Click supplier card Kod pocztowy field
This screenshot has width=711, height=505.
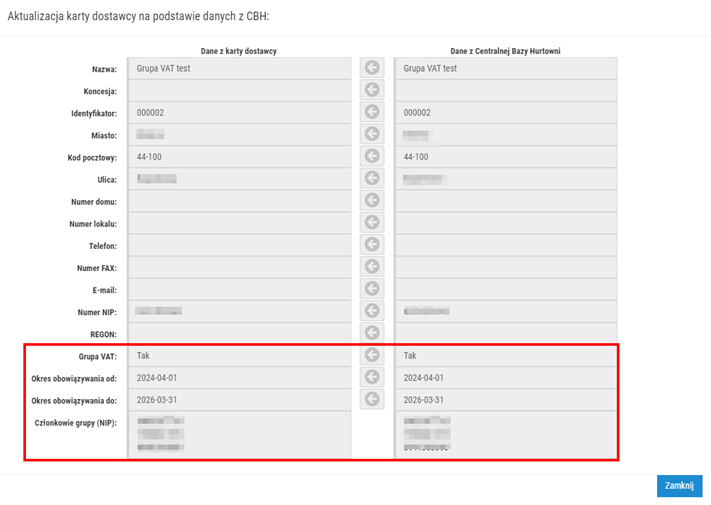point(239,156)
